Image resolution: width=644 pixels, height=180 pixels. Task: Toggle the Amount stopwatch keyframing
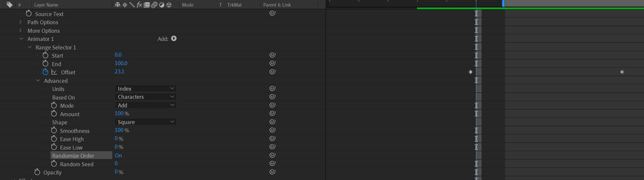(x=54, y=114)
